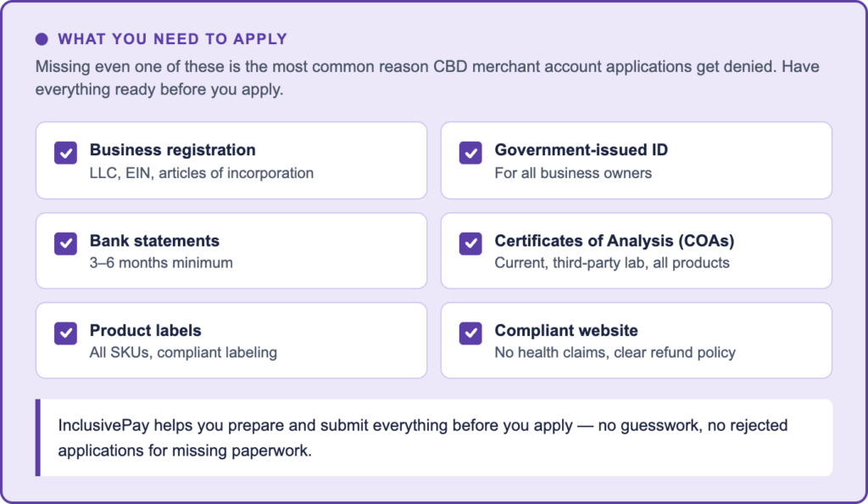Select the 'Product labels' card title
Viewport: 868px width, 504px height.
pos(145,331)
